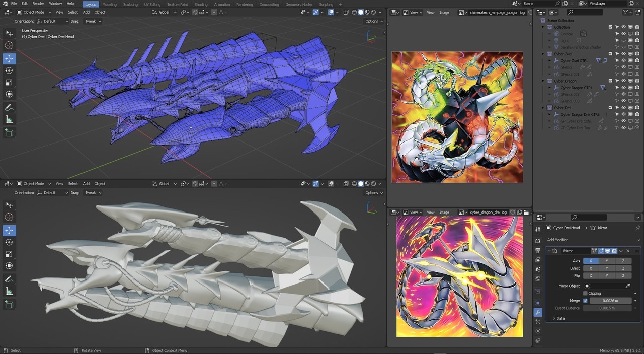Image resolution: width=644 pixels, height=354 pixels.
Task: Toggle X-ray in the top viewport header
Action: click(x=345, y=12)
